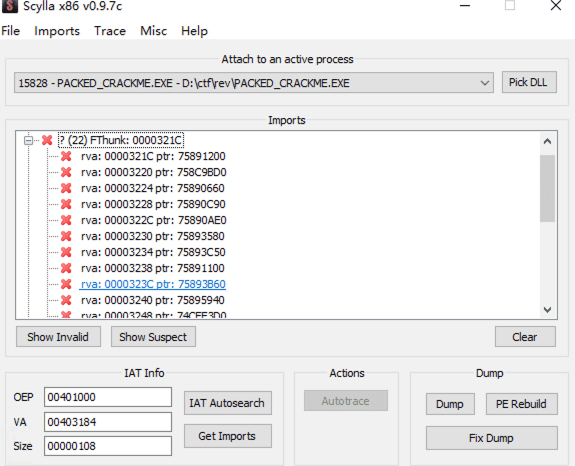
Task: Open the active process dropdown list
Action: (484, 83)
